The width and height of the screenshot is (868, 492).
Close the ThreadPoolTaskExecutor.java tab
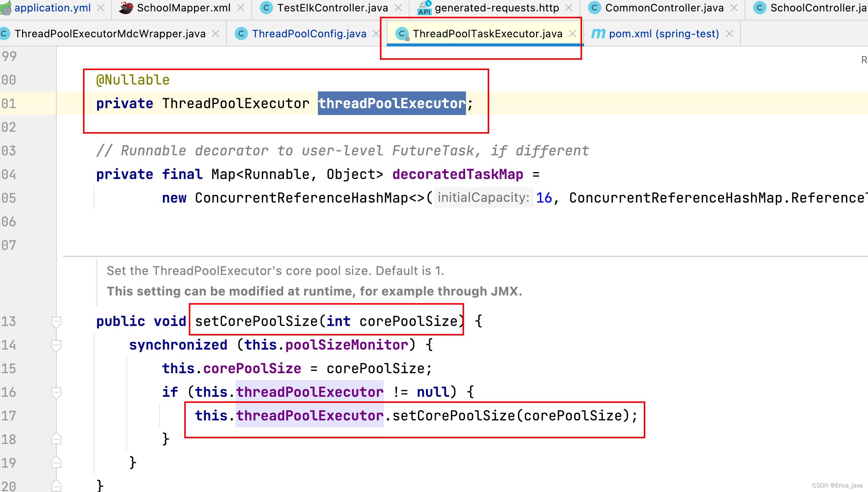pos(573,34)
